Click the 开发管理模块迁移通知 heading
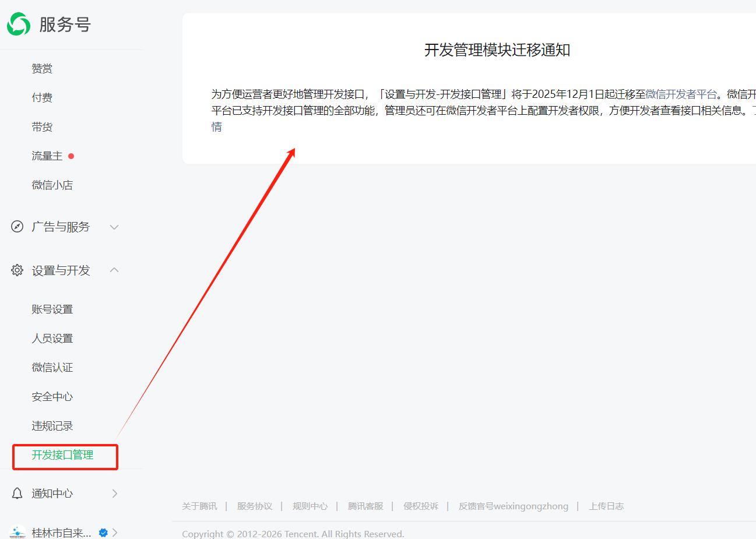The image size is (756, 539). (x=497, y=50)
